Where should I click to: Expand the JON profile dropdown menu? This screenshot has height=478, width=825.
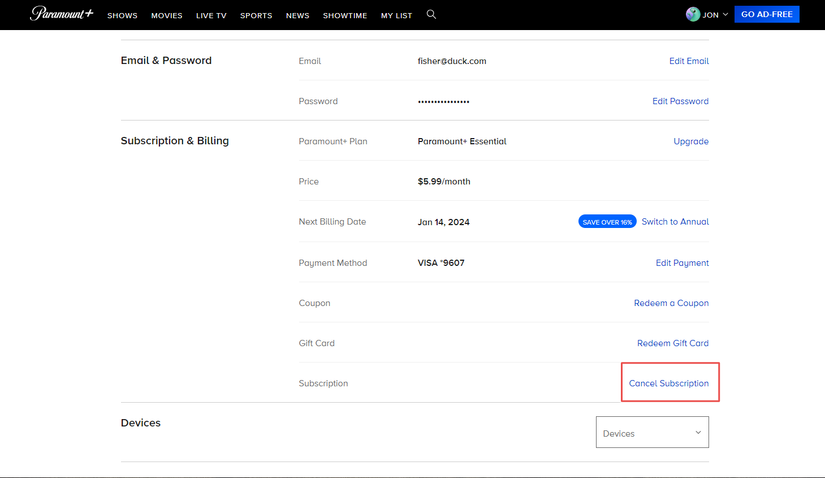point(724,15)
